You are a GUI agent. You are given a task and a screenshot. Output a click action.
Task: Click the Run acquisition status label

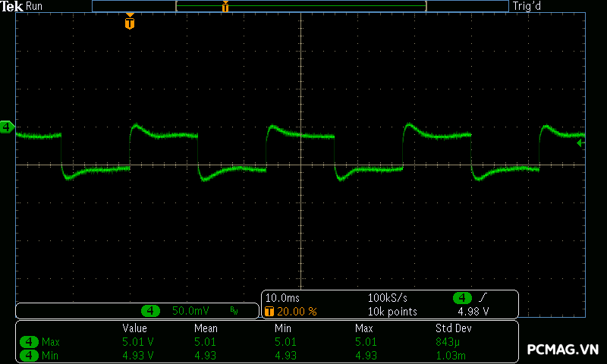coord(35,6)
